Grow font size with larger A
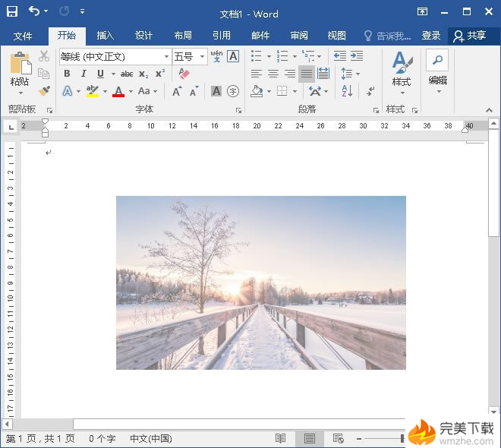 coord(177,91)
